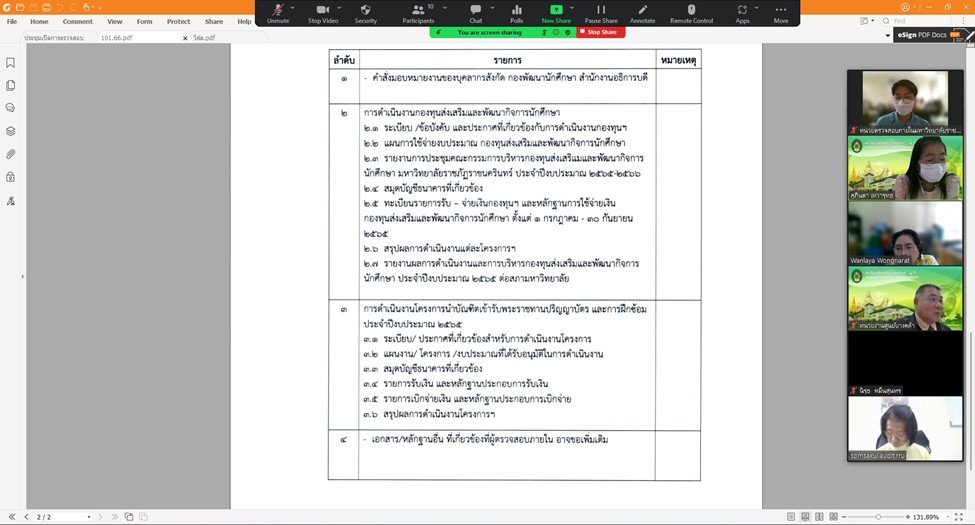The image size is (975, 525).
Task: Click the fullscreen icon in status bar
Action: pos(958,517)
